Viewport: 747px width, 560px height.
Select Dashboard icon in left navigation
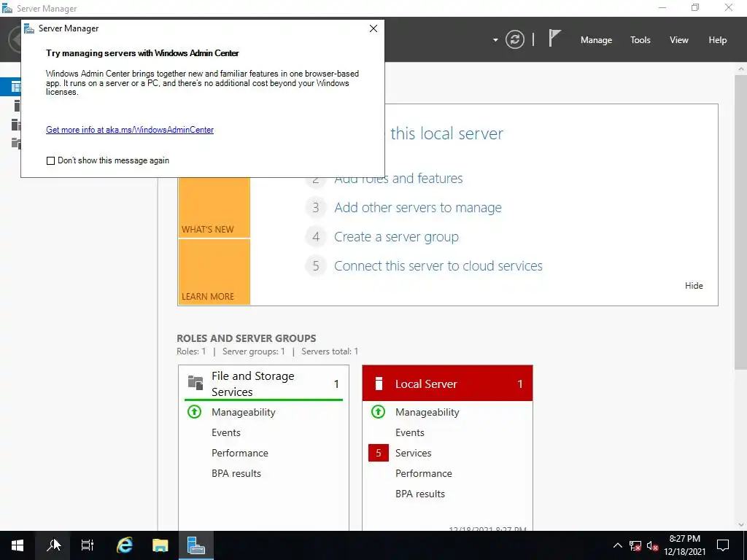point(16,87)
